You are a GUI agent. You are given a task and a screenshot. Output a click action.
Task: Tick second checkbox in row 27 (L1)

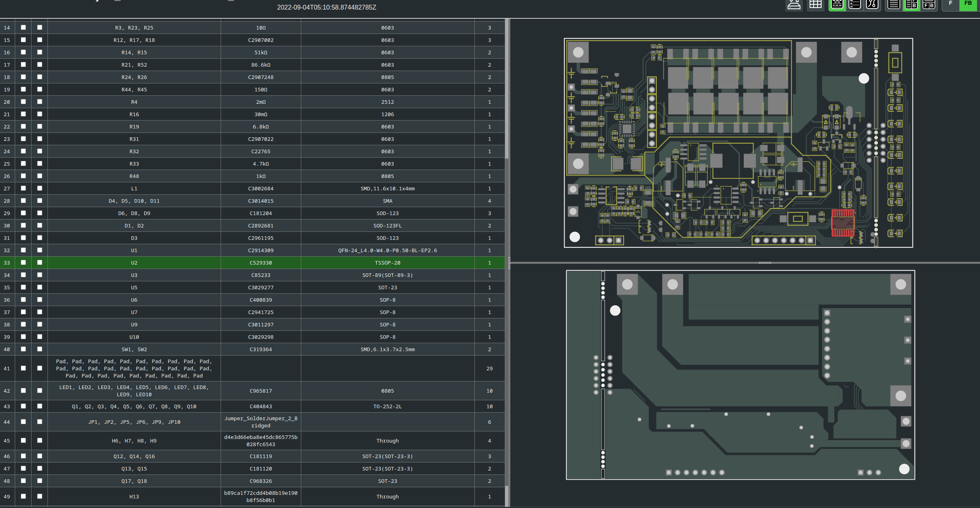pos(40,188)
